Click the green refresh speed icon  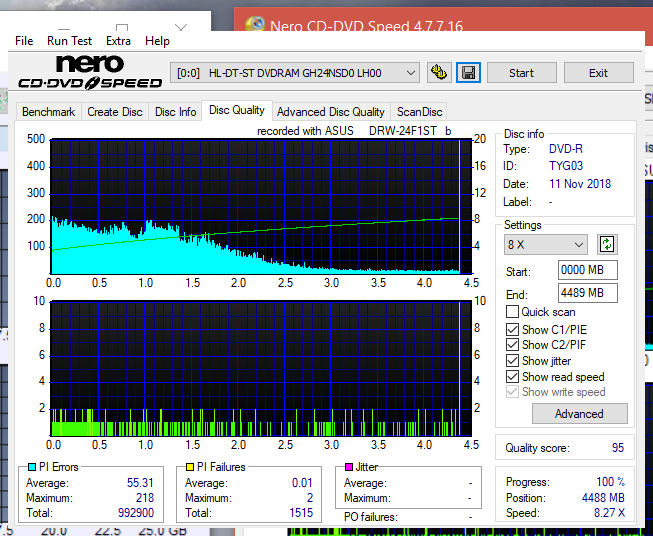pos(607,244)
